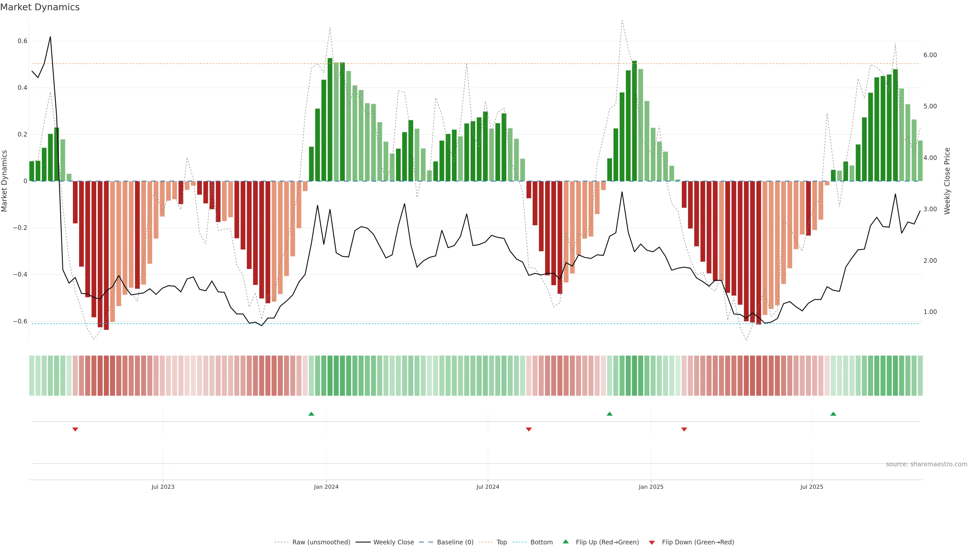The height and width of the screenshot is (551, 980).
Task: Toggle the Top legend entry
Action: pos(501,542)
